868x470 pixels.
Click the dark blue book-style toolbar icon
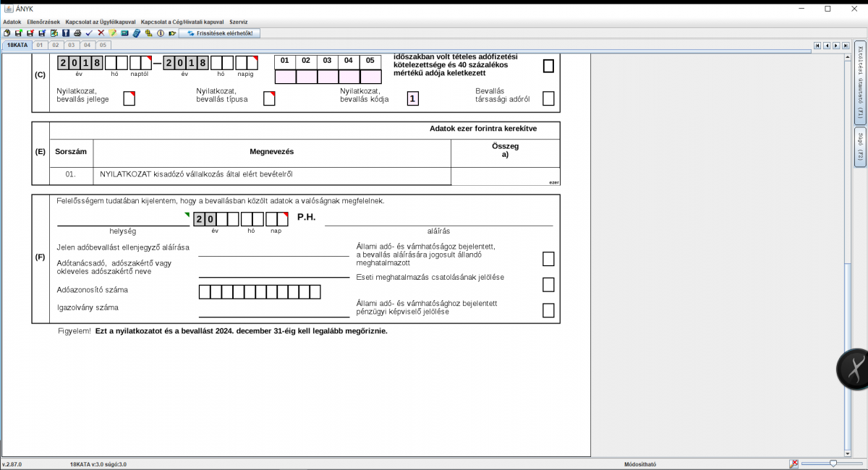point(65,33)
